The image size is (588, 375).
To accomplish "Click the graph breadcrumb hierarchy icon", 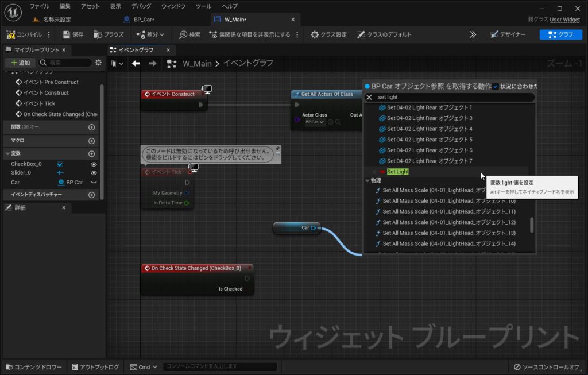I will [171, 64].
